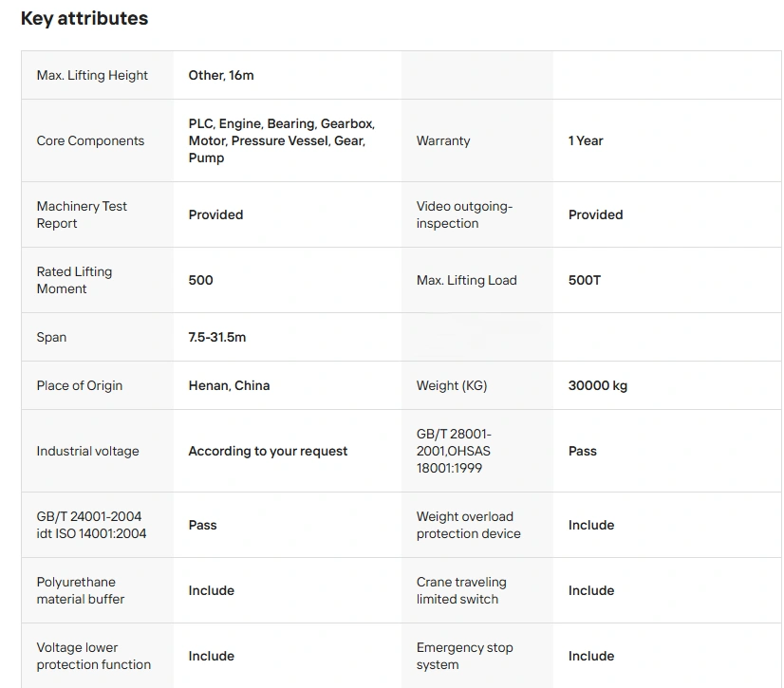Select the "Henan, China" origin value
Viewport: 784px width, 688px height.
pyautogui.click(x=229, y=385)
